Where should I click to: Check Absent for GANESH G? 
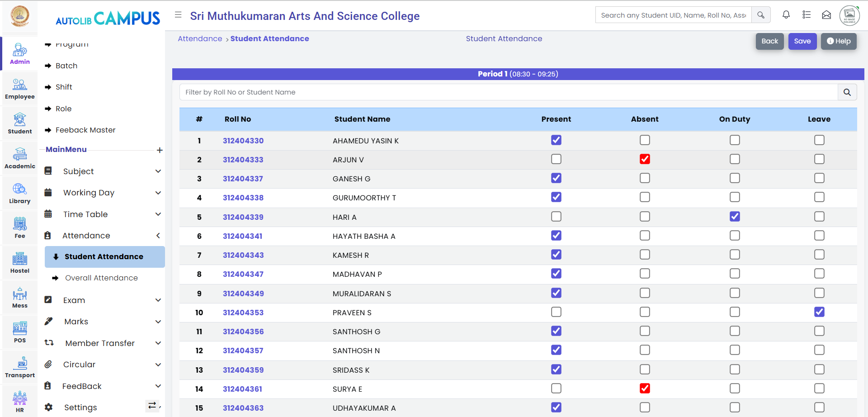[x=645, y=178]
